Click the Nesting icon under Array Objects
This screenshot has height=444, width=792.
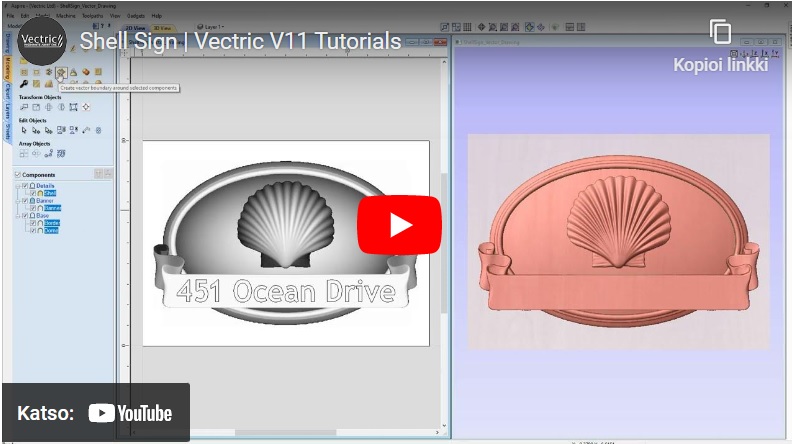tap(61, 154)
